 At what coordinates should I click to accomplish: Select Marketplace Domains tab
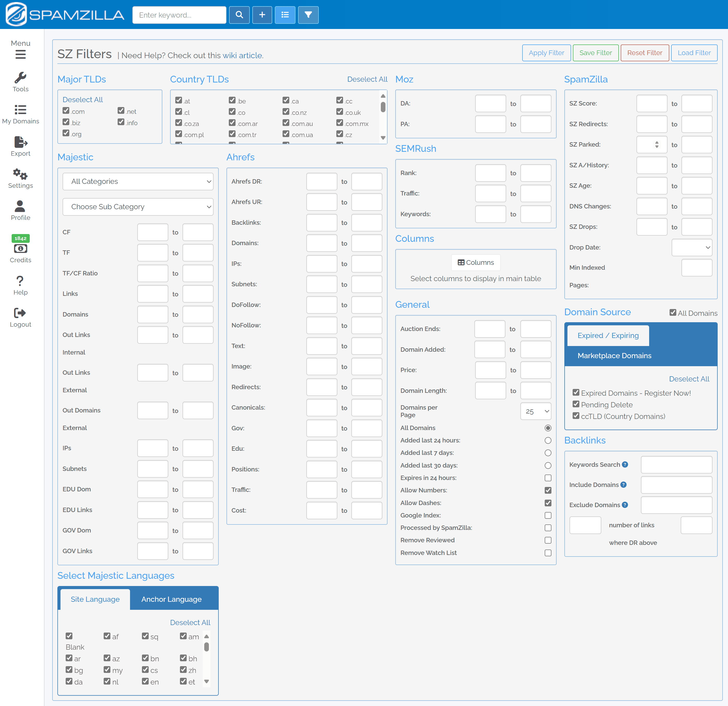coord(614,356)
